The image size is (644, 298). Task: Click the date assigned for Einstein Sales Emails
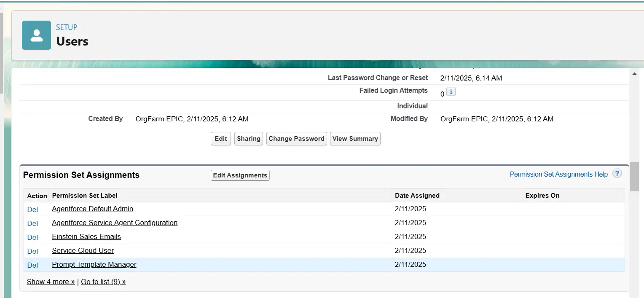[411, 237]
